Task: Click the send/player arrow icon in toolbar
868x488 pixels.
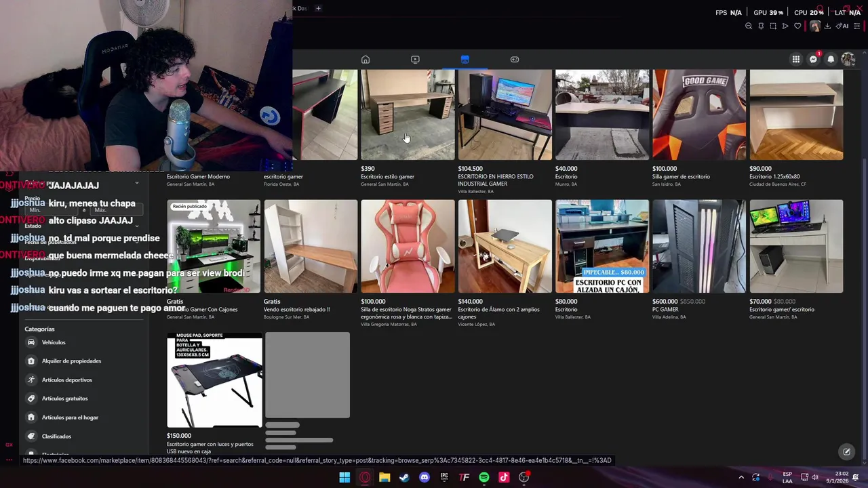Action: click(785, 26)
